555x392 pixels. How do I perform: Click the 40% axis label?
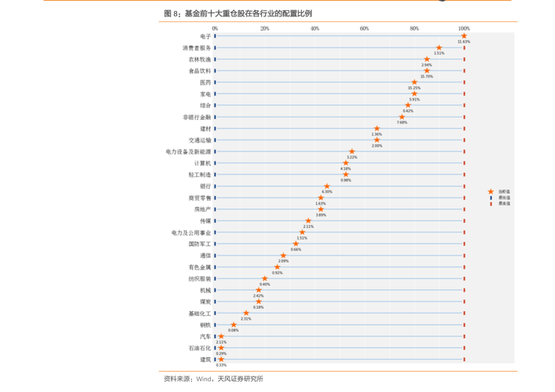tap(314, 28)
